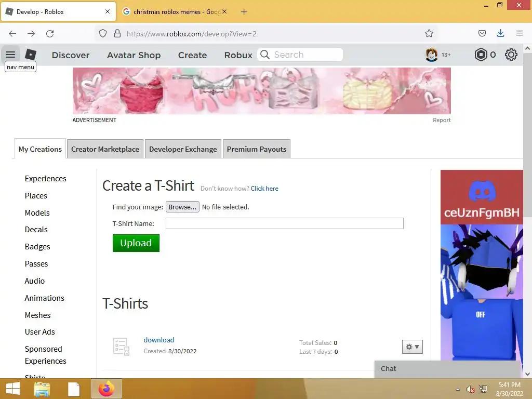This screenshot has height=399, width=532.
Task: Click browser forward arrow
Action: 31,34
